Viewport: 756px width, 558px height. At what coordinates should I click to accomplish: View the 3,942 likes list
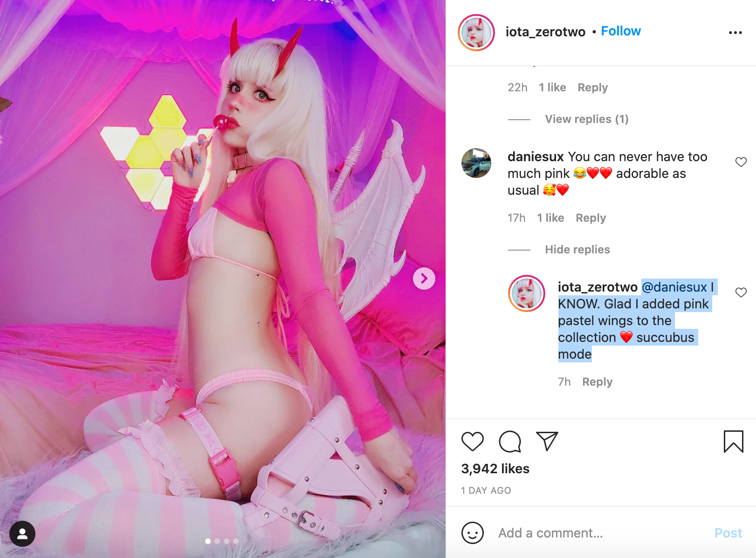click(x=495, y=469)
